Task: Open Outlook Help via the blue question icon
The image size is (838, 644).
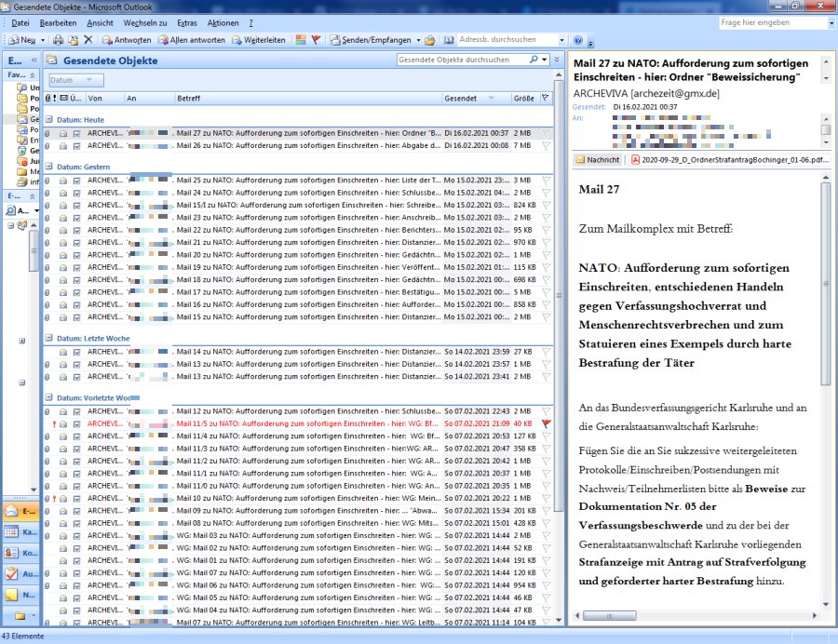Action: pyautogui.click(x=577, y=40)
